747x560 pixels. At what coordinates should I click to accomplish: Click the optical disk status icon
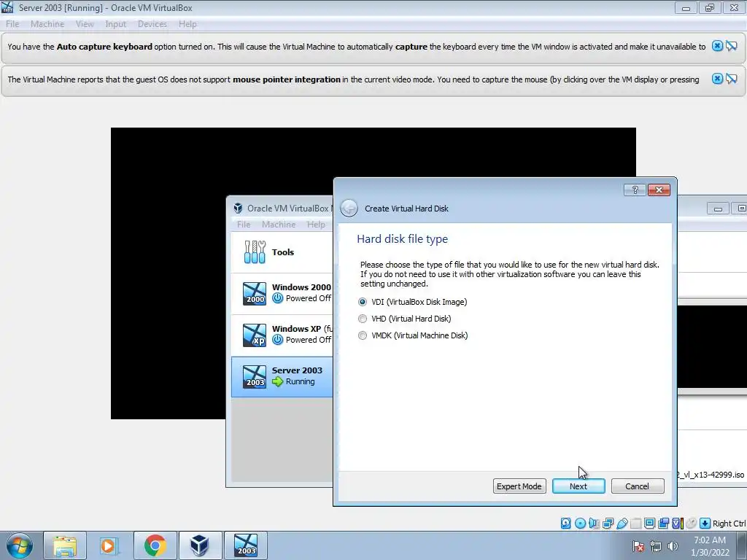click(x=580, y=524)
